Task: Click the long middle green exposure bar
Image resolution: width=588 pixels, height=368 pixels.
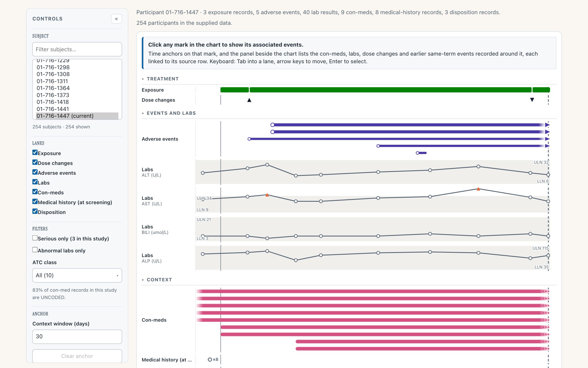Action: click(390, 90)
